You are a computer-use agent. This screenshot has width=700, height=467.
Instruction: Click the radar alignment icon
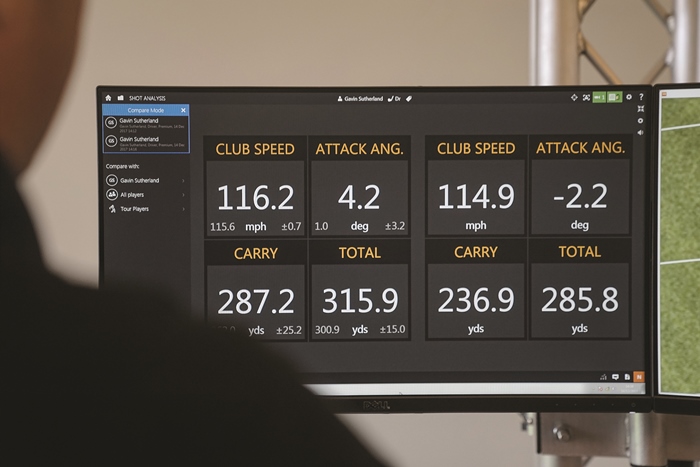pos(586,97)
